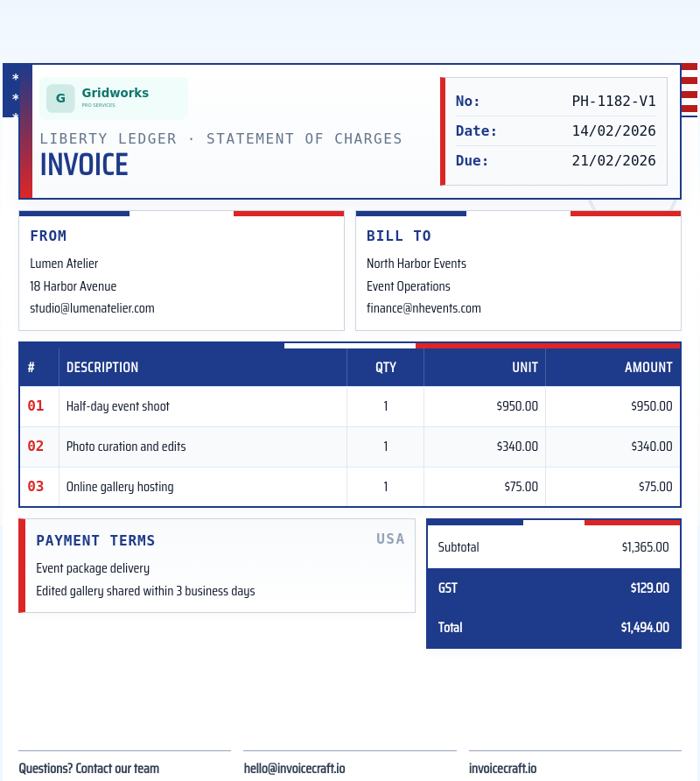The image size is (700, 781).
Task: Click the address 18 Harbor Avenue
Action: coord(73,286)
